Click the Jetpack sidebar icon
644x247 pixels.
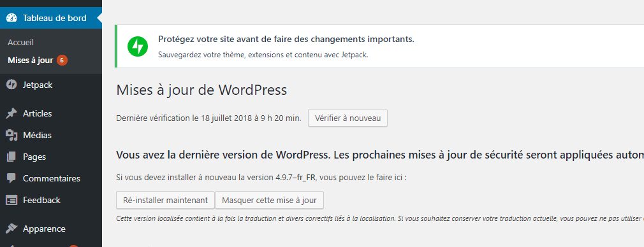[11, 85]
